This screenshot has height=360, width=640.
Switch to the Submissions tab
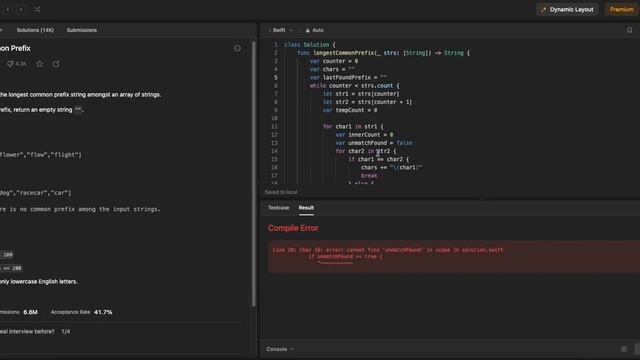(x=82, y=30)
